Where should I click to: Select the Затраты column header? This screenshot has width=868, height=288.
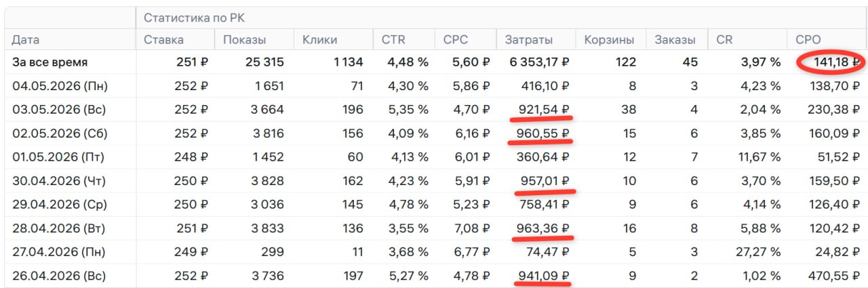click(x=528, y=40)
